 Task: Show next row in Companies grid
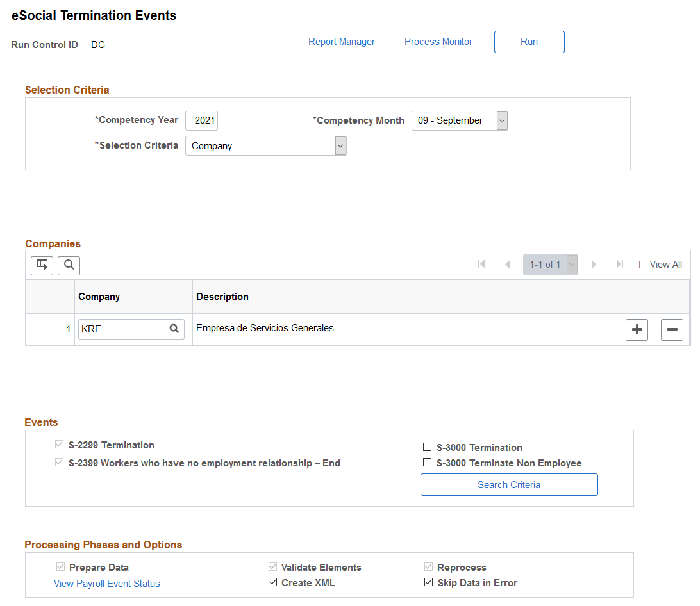point(594,264)
